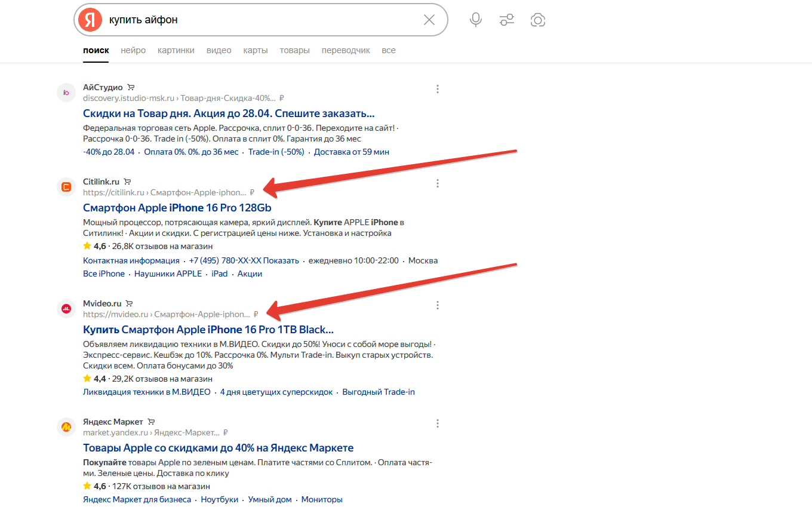Click the 'Умный дом' sitelink

pyautogui.click(x=270, y=499)
